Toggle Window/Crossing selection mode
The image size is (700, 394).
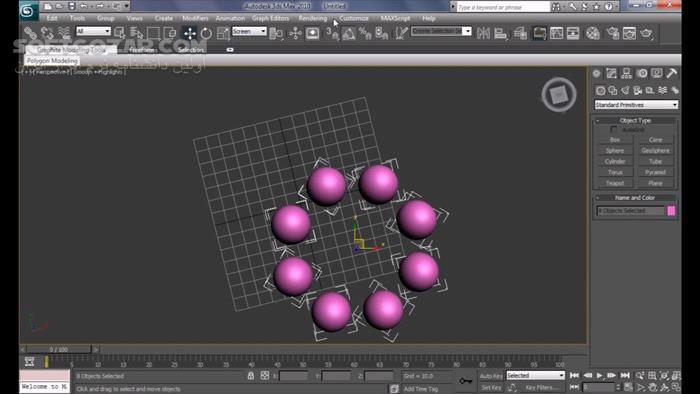[170, 33]
